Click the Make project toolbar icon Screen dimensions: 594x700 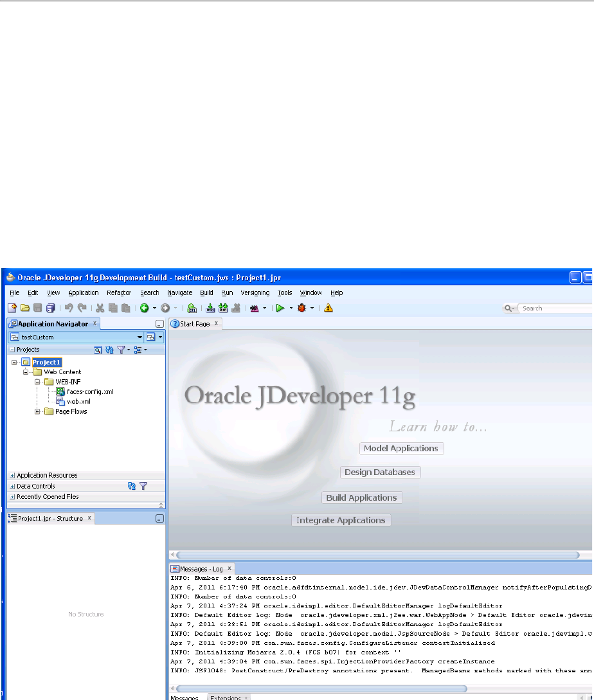[x=210, y=308]
